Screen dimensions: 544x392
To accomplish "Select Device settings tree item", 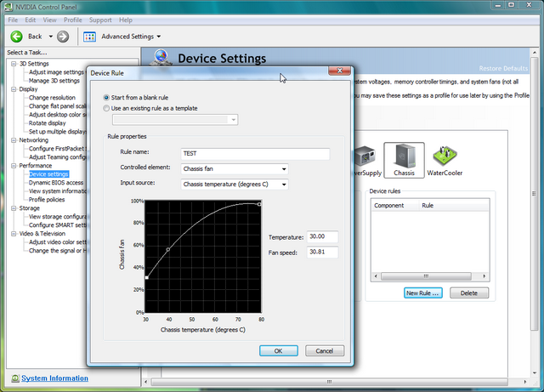I will click(48, 174).
